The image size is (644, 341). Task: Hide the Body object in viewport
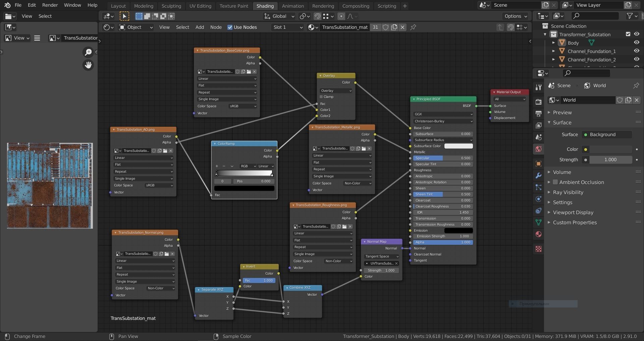click(637, 43)
